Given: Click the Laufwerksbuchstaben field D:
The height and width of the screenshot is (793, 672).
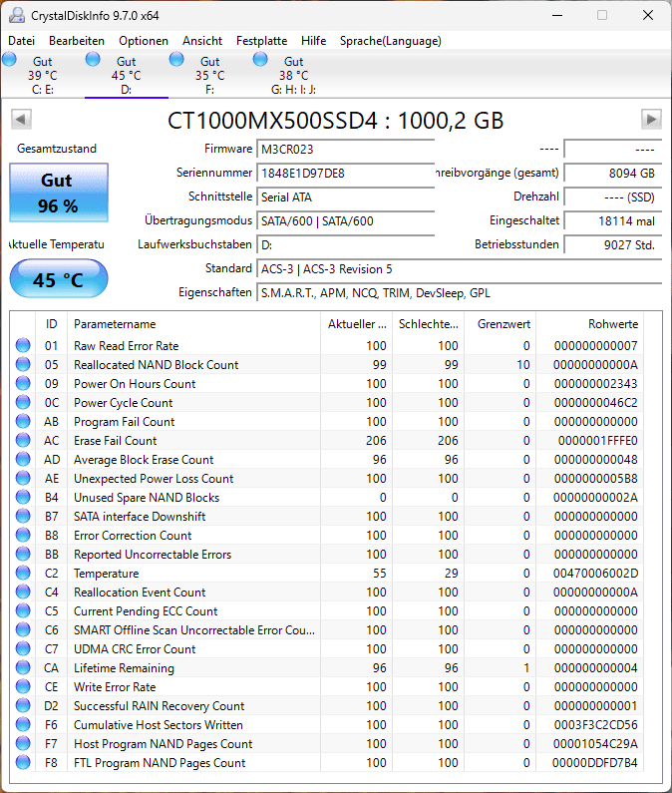Looking at the screenshot, I should [346, 245].
